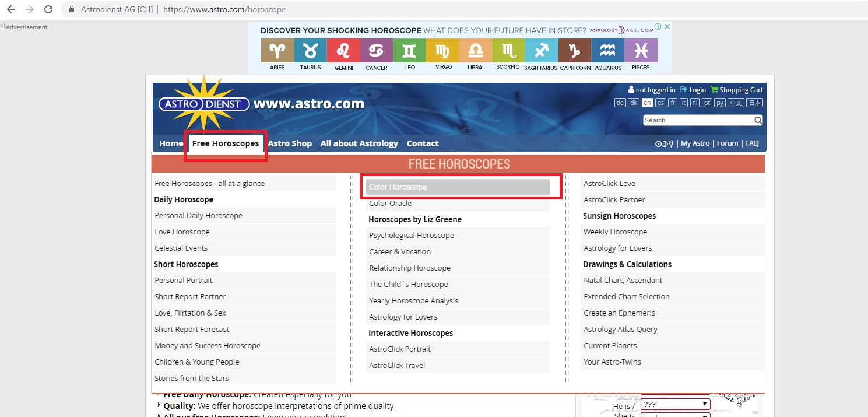Viewport: 868px width, 417px height.
Task: Open Career & Vocation
Action: pyautogui.click(x=458, y=252)
